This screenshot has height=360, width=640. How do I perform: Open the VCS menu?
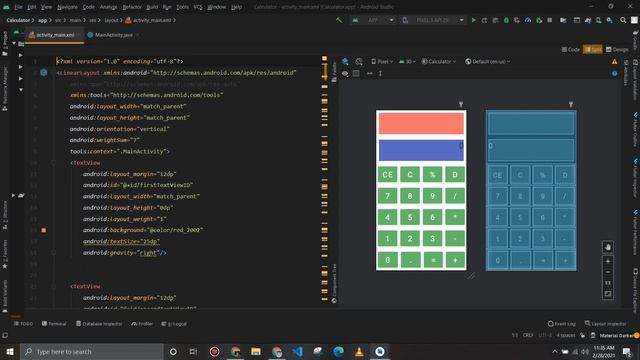click(x=198, y=7)
